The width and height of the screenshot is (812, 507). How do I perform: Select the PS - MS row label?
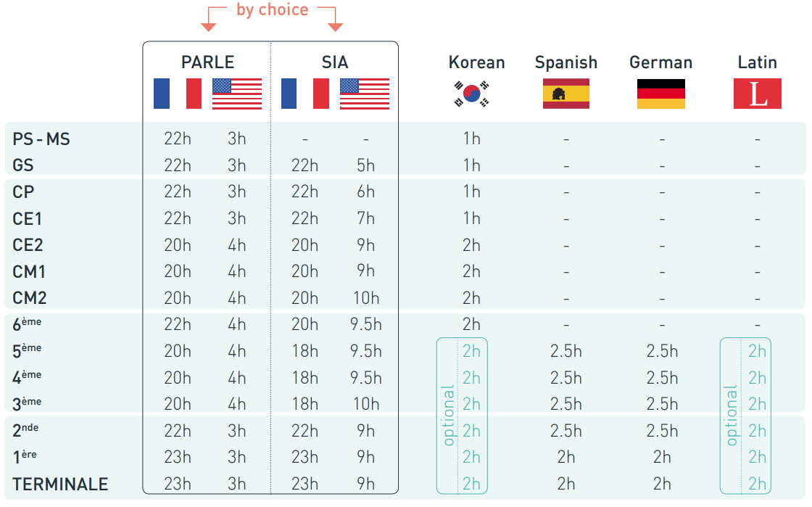(41, 139)
